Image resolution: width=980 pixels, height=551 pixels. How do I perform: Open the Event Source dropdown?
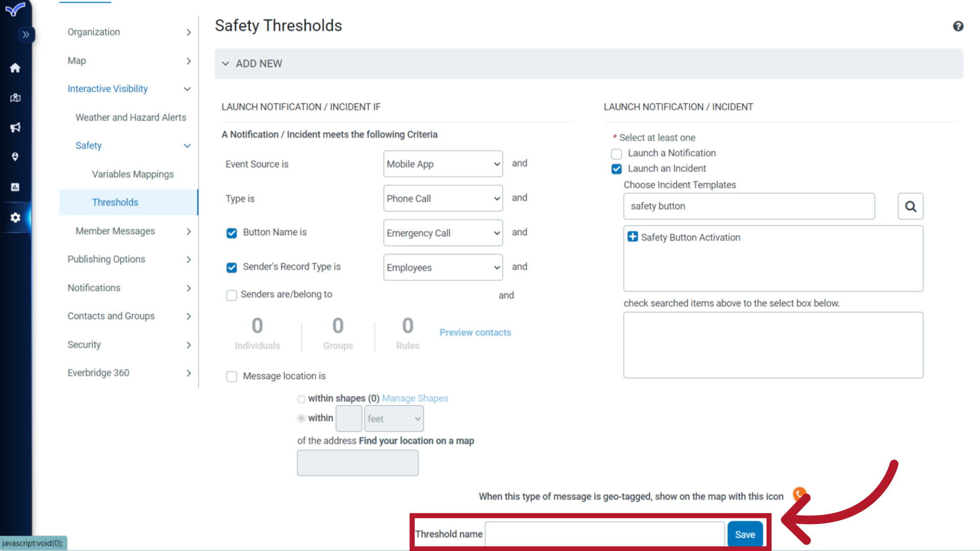pyautogui.click(x=443, y=164)
